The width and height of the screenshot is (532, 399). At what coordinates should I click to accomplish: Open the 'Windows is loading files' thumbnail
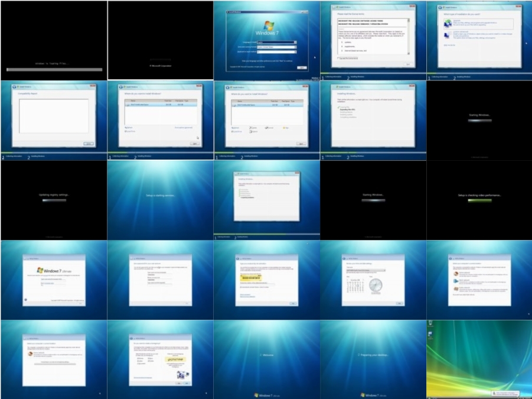(x=54, y=40)
